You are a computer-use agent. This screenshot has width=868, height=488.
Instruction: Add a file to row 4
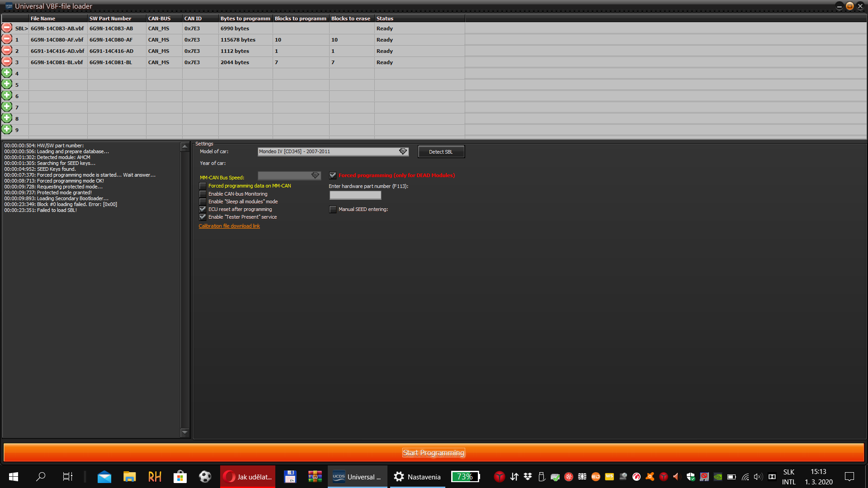click(7, 73)
